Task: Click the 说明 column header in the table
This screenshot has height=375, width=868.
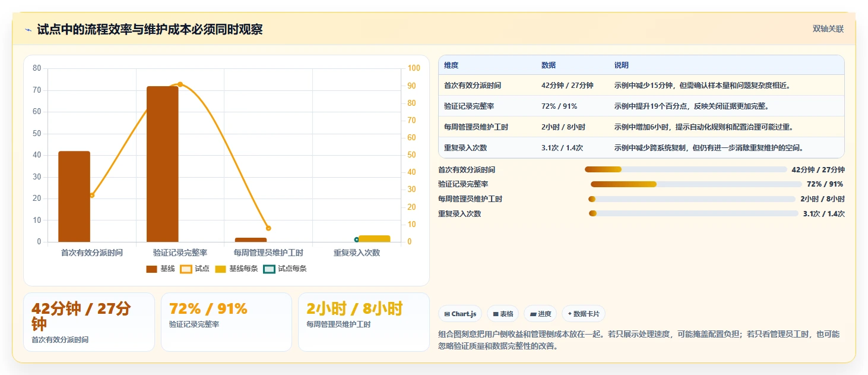Action: point(622,65)
